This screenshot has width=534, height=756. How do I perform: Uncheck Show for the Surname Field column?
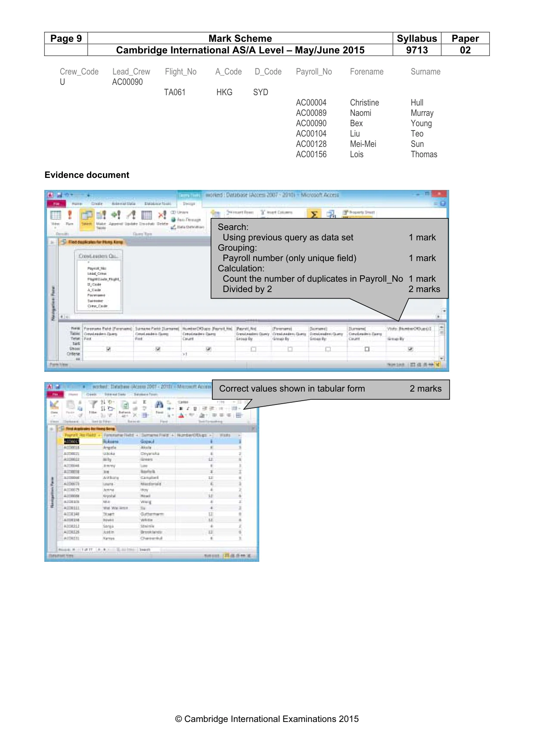click(158, 349)
